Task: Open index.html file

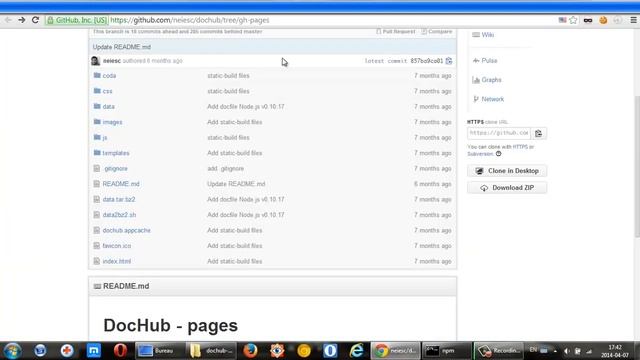Action: (x=117, y=262)
